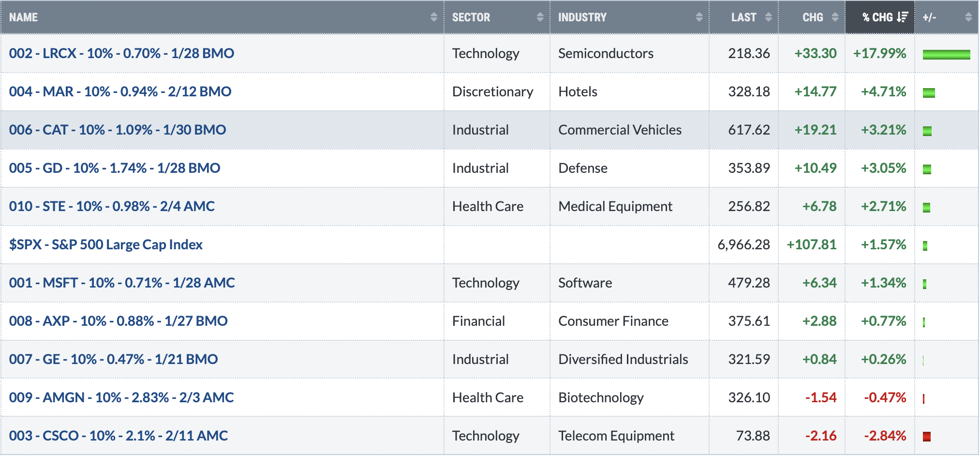Open $SPX S&P 500 Index link
980x456 pixels.
106,244
